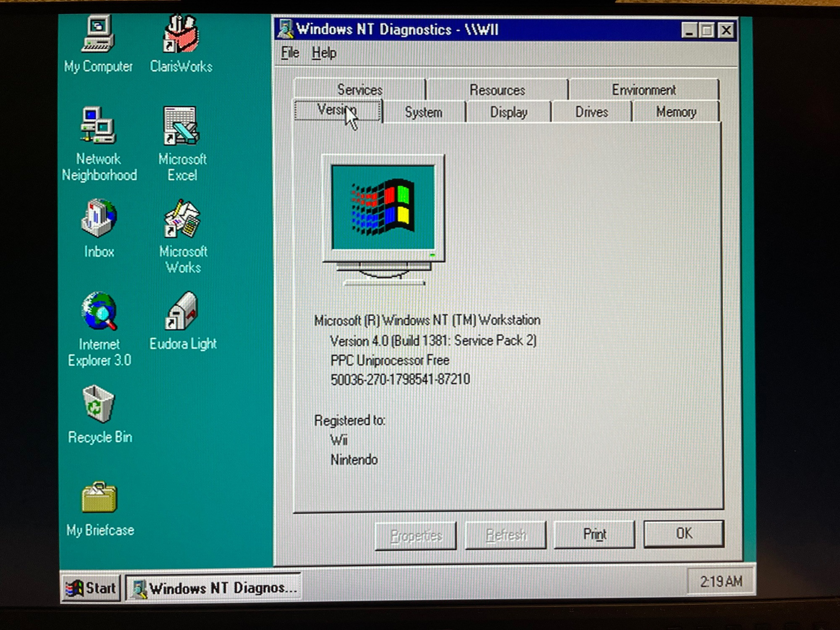Open the My Computer desktop icon
Image resolution: width=840 pixels, height=630 pixels.
click(x=98, y=34)
